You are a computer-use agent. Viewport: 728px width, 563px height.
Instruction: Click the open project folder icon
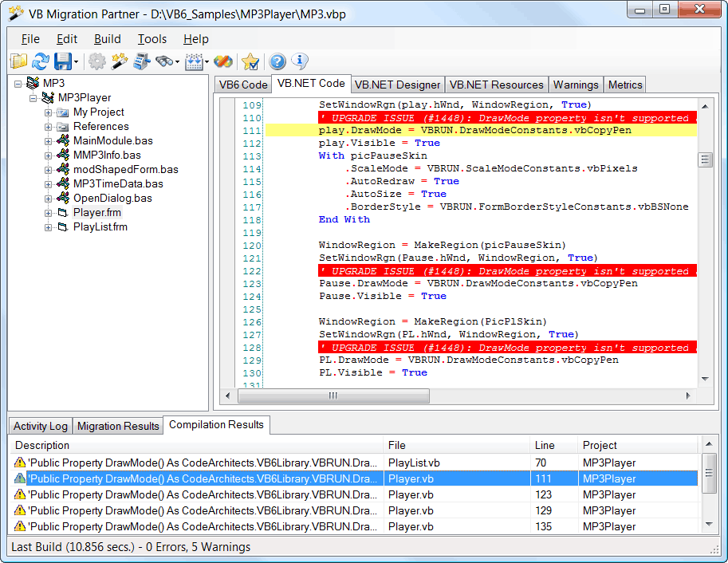point(19,61)
